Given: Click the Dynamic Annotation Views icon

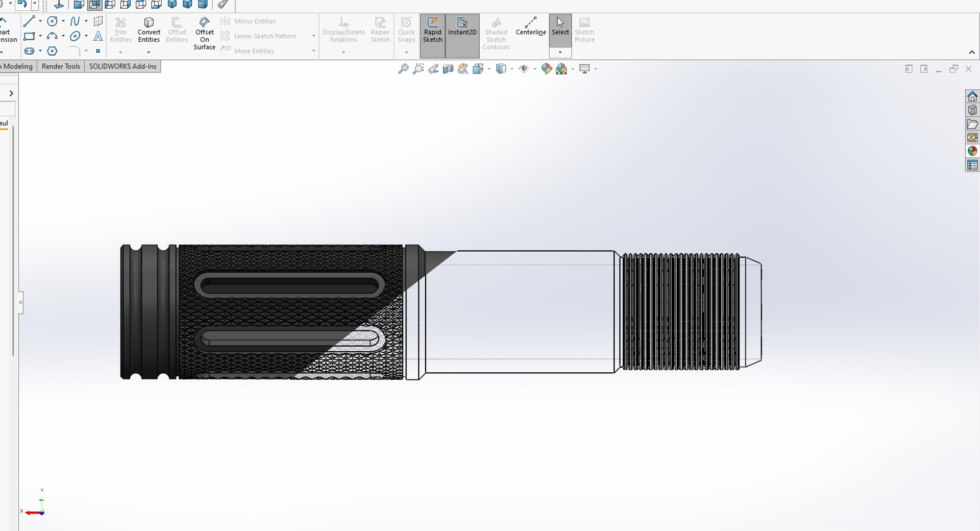Looking at the screenshot, I should [x=463, y=69].
